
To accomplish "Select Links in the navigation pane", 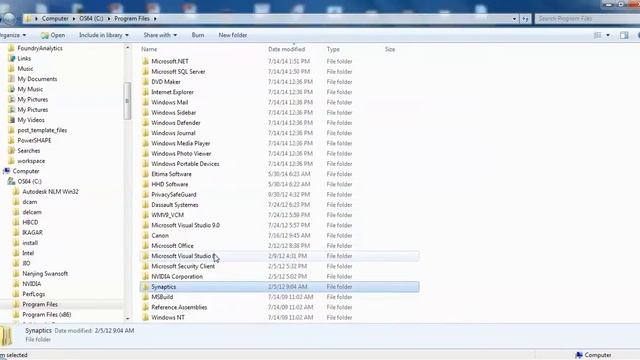I will click(24, 58).
